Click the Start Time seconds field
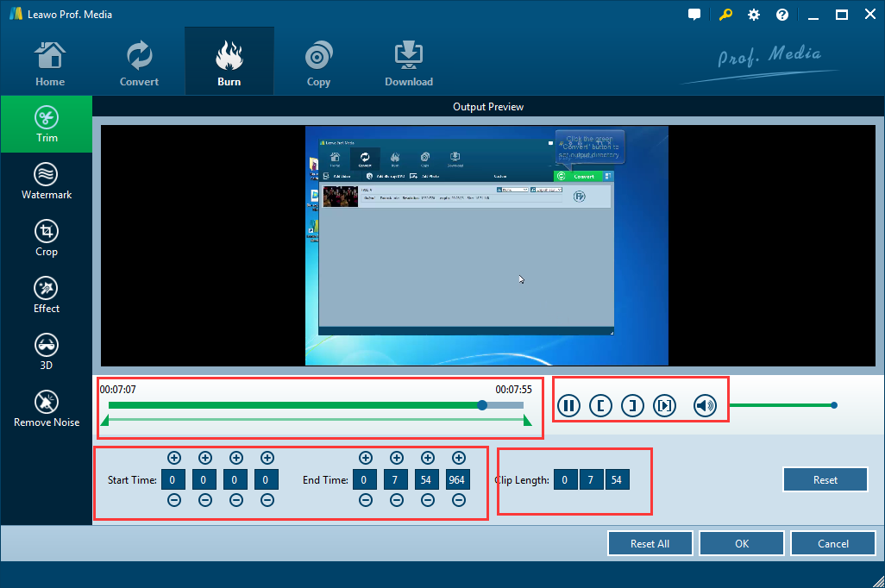The height and width of the screenshot is (588, 885). click(x=235, y=479)
